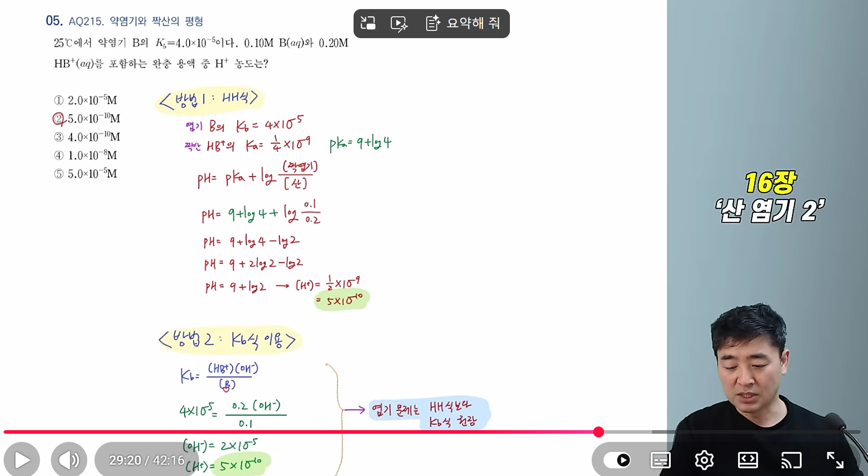
Task: Click the 29:20 / 42:16 time display
Action: pos(146,460)
